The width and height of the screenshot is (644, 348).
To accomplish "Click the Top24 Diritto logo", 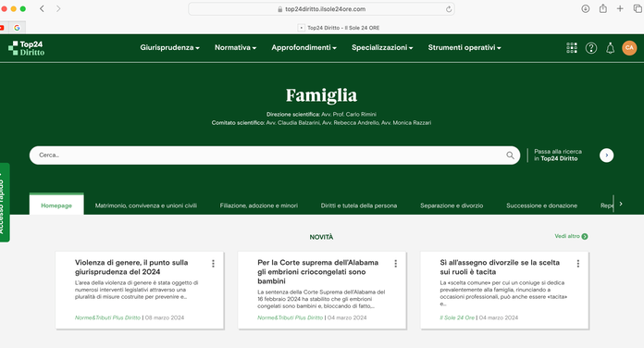I will click(26, 48).
